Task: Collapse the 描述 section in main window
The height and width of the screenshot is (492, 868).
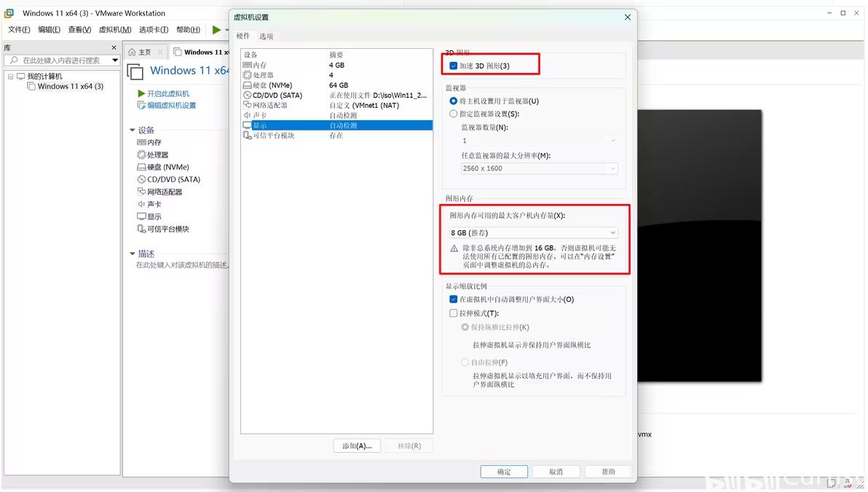Action: tap(133, 254)
